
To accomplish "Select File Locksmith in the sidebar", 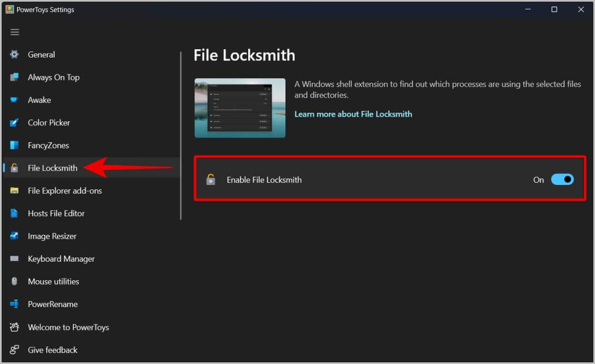I will [53, 168].
